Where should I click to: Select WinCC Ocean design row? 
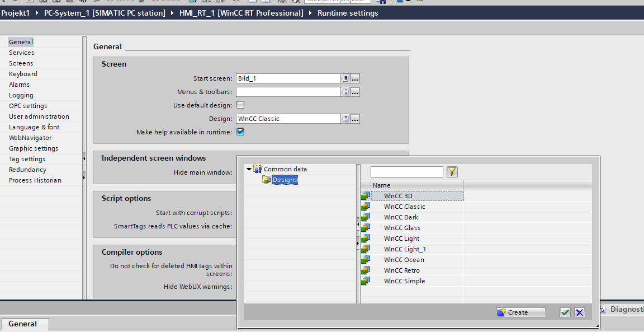coord(417,260)
